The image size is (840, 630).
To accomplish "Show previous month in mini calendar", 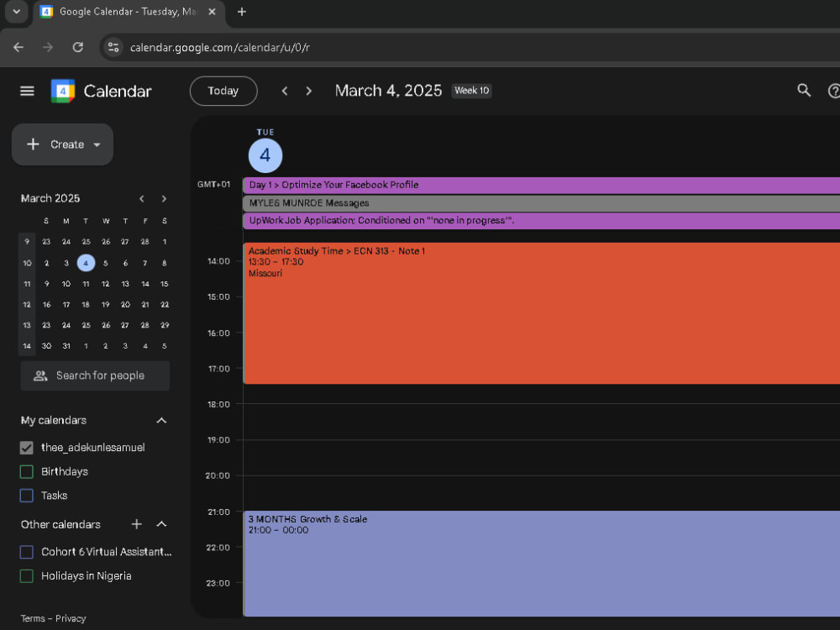I will click(x=141, y=199).
